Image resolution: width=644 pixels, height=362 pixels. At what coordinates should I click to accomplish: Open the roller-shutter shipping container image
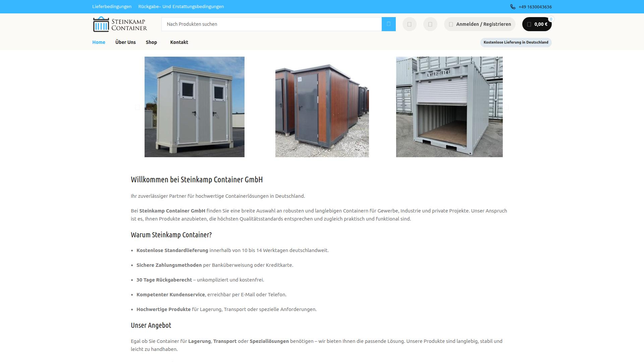click(449, 107)
